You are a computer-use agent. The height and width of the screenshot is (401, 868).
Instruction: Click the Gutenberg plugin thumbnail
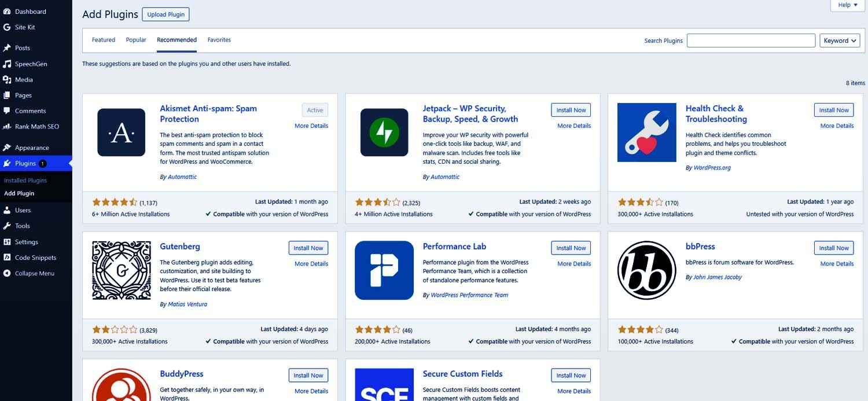coord(121,270)
